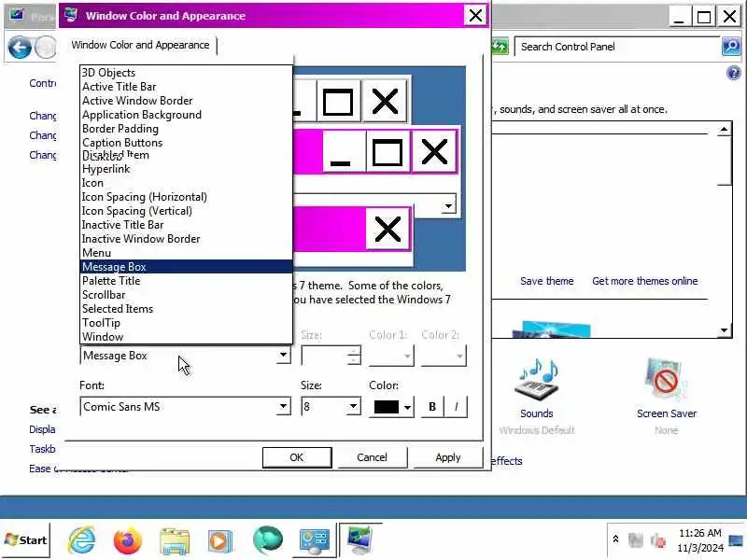The height and width of the screenshot is (560, 747).
Task: Show hidden tray icons arrow
Action: point(615,539)
